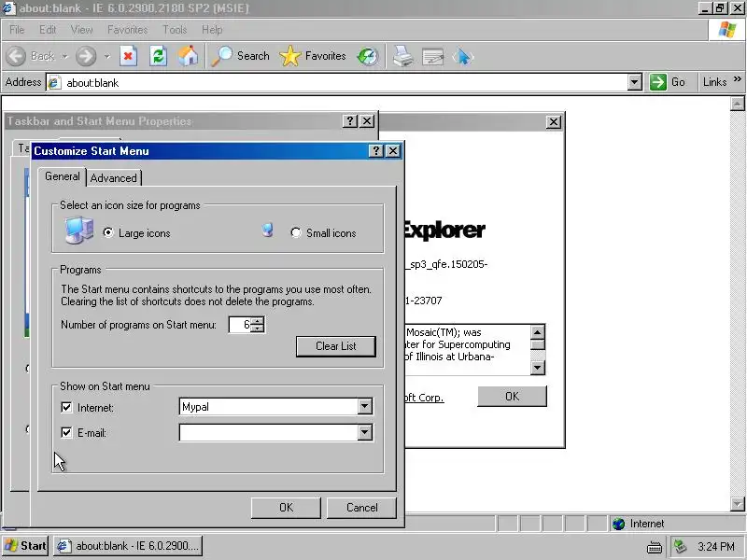747x560 pixels.
Task: Click OK in About Internet Explorer dialog
Action: click(x=512, y=396)
